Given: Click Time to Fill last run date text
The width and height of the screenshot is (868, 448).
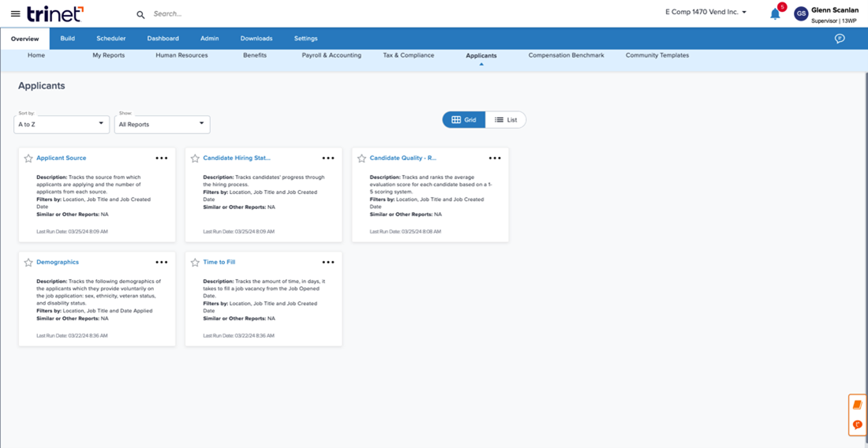Looking at the screenshot, I should 239,336.
